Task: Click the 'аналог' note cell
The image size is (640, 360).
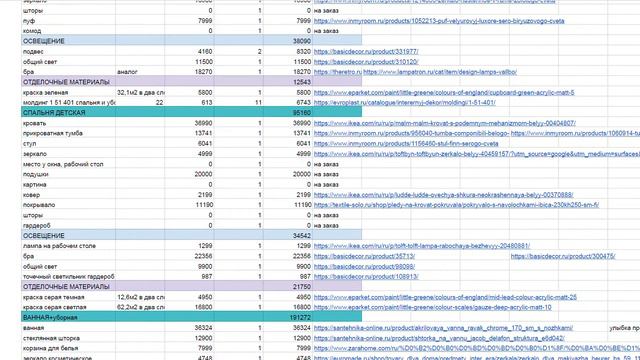Action: coord(140,72)
